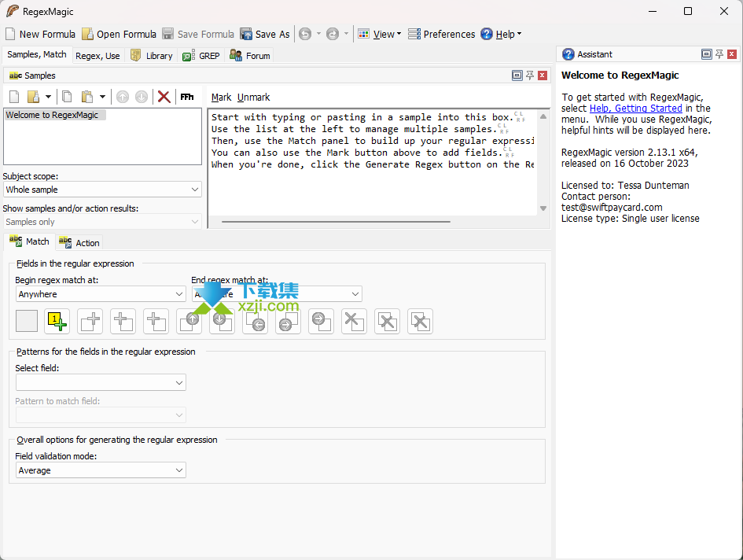Open the Help menu
Screen dimensions: 743x560
[x=501, y=34]
